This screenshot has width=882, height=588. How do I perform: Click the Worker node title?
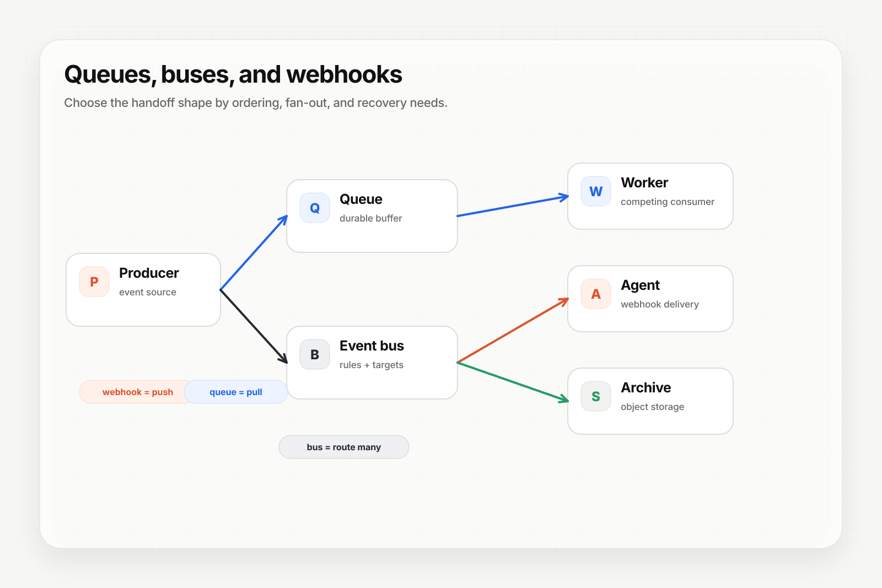(644, 182)
